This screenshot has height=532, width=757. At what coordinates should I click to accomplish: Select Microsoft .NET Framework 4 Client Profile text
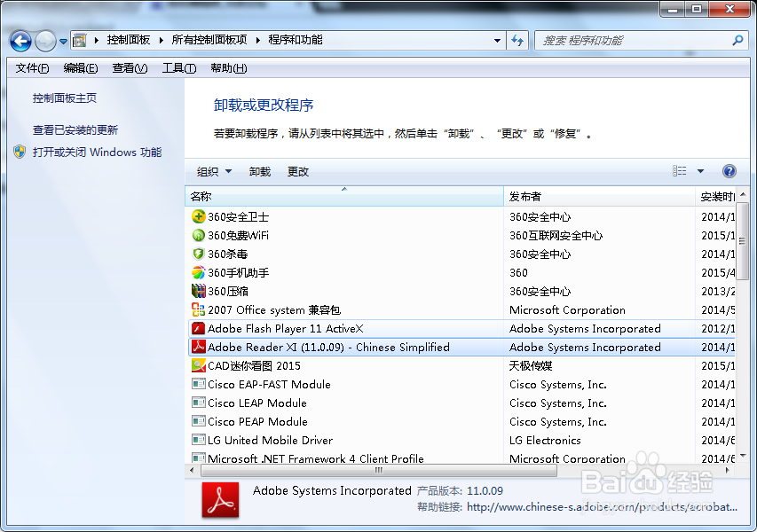pos(316,458)
